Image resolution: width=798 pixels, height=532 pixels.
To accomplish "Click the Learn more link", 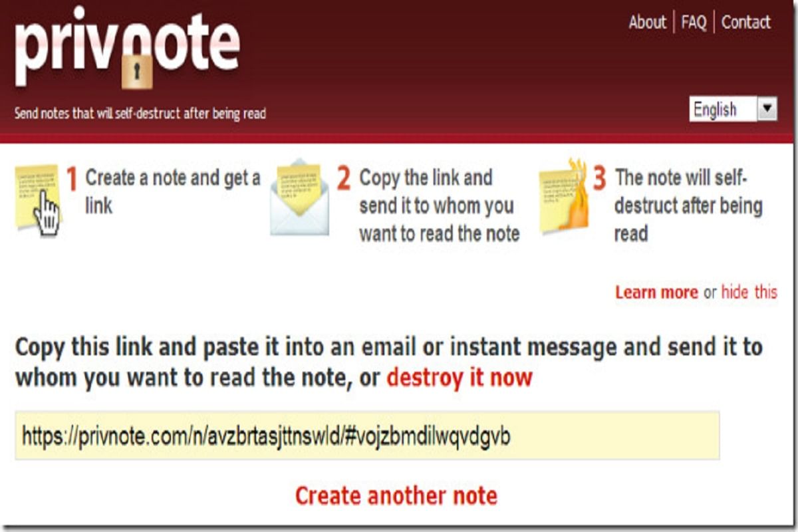I will [x=656, y=293].
